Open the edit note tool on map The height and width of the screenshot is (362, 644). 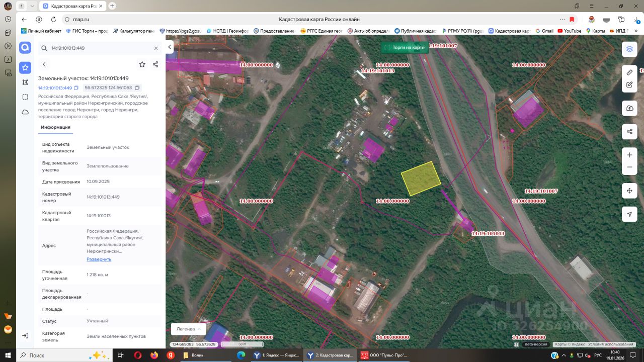(629, 85)
